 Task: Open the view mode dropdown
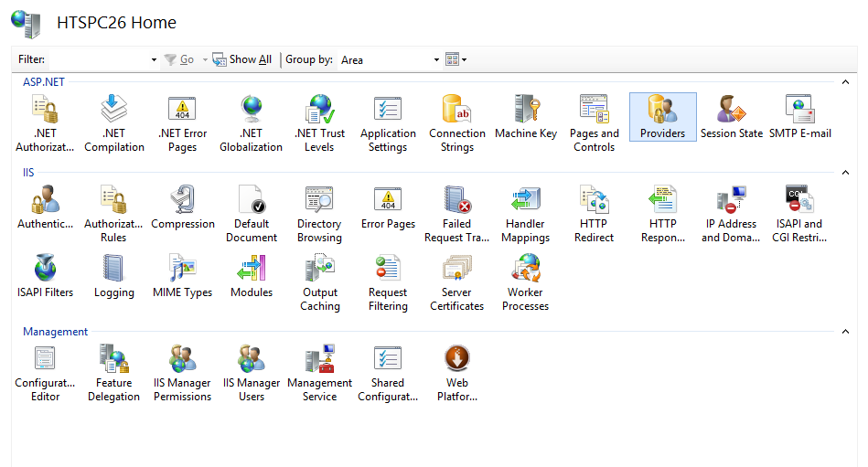click(x=456, y=59)
